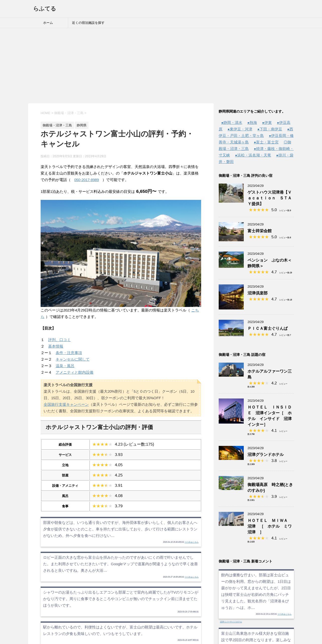
Task: Jump to アメニティと館内設備 section
Action: [74, 372]
